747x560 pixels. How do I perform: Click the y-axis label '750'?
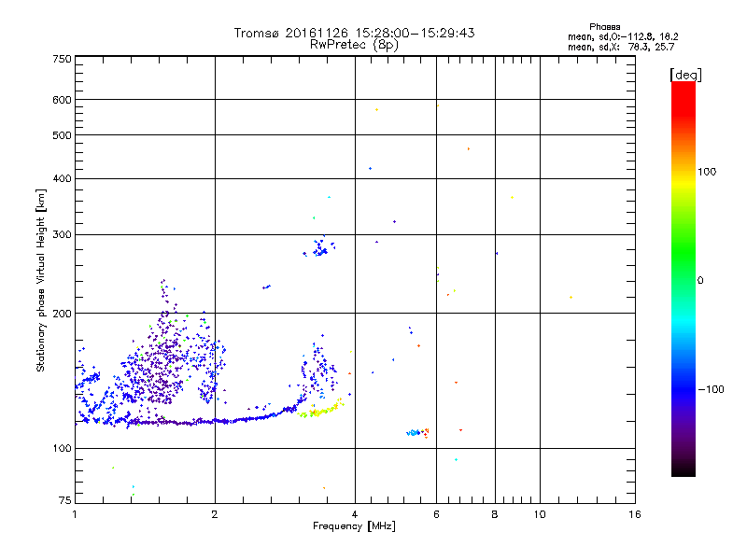tap(62, 59)
